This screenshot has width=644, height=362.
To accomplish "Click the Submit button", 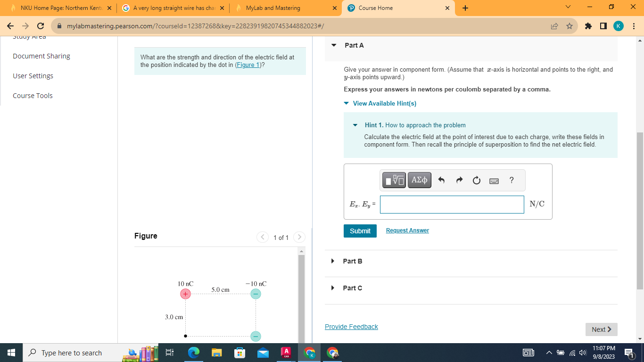I will tap(360, 230).
